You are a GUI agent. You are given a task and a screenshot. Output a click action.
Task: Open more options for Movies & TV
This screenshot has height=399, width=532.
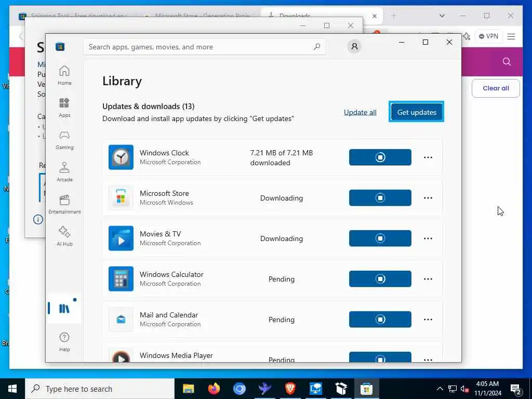point(428,238)
